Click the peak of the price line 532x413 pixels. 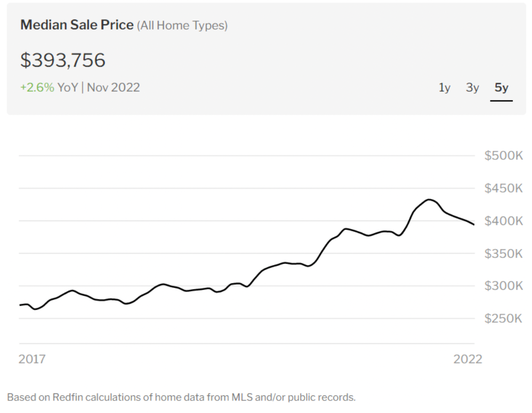[429, 199]
